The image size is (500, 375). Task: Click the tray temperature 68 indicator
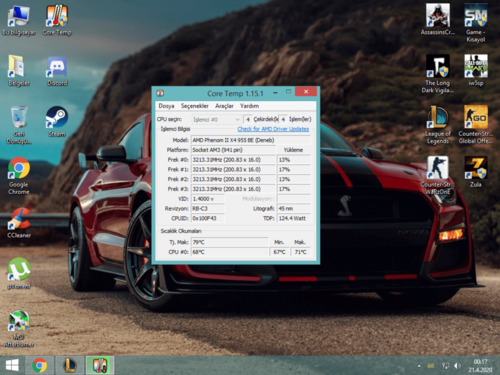coord(431,366)
